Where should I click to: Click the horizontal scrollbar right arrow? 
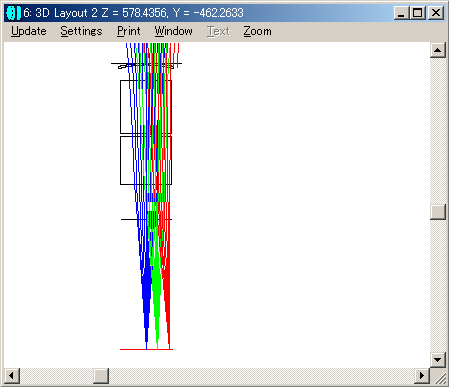click(x=422, y=376)
